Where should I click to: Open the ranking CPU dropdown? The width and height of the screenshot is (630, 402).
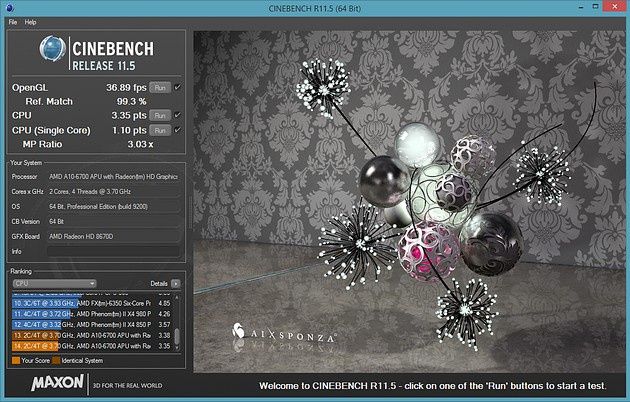coord(54,284)
